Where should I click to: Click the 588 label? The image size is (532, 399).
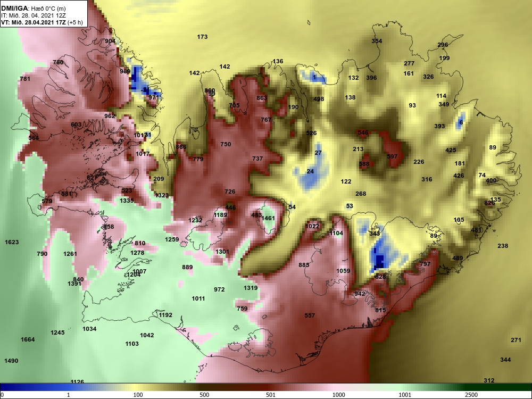[364, 164]
